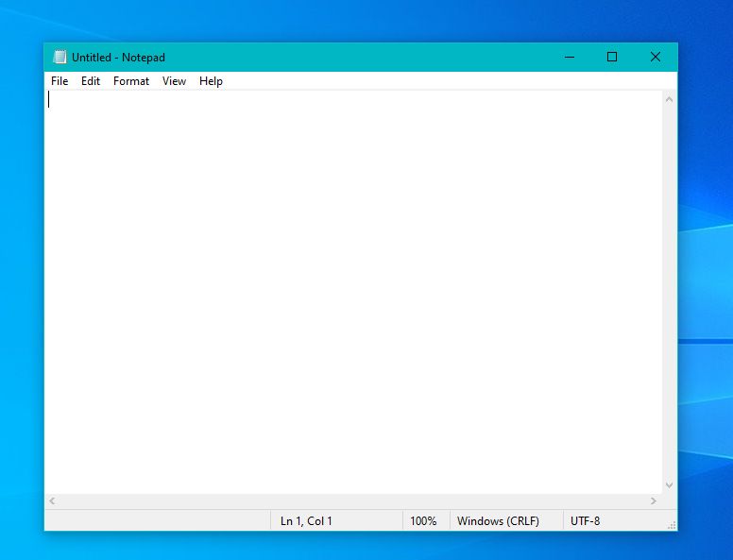
Task: Place cursor in the text editing area
Action: point(353,292)
